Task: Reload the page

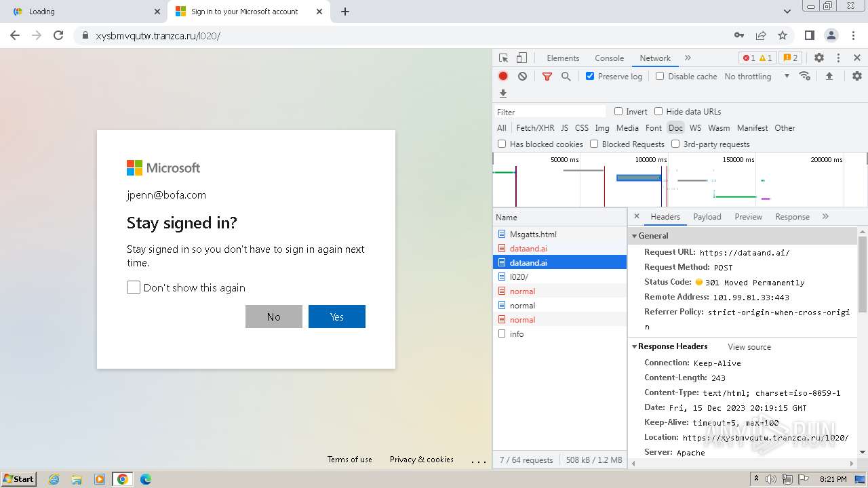Action: click(x=58, y=35)
